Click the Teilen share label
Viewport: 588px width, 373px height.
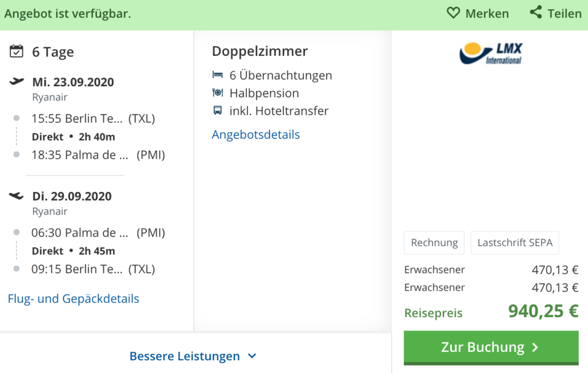tap(564, 13)
